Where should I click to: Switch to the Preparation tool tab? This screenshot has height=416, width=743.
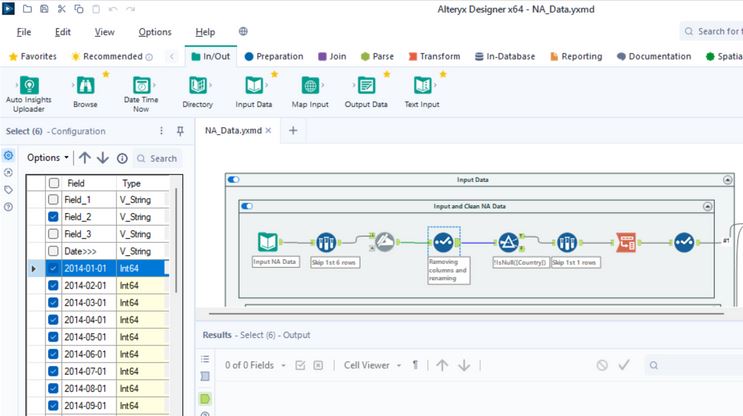(274, 56)
